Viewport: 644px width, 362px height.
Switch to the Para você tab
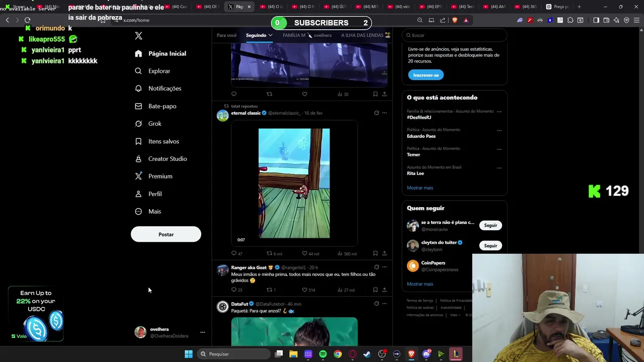(x=226, y=35)
